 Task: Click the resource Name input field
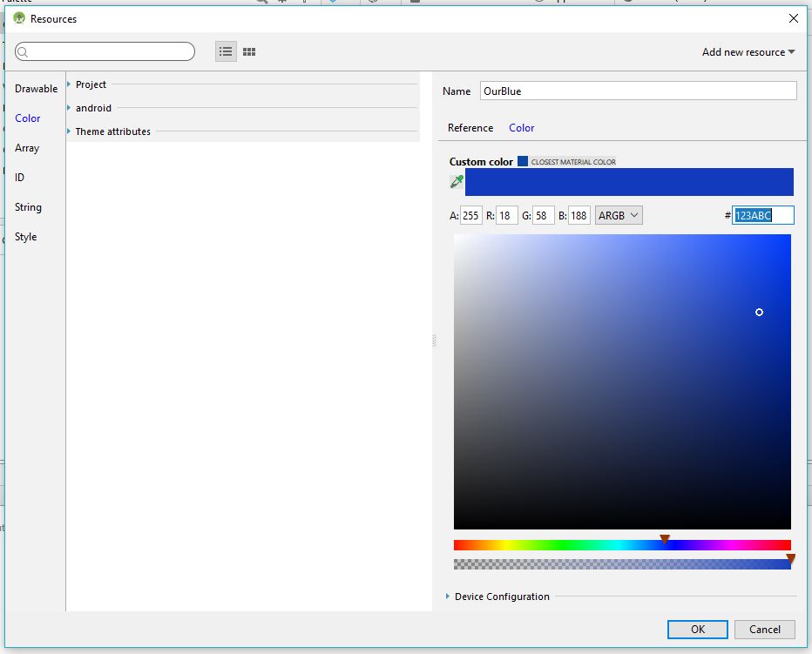pos(638,91)
